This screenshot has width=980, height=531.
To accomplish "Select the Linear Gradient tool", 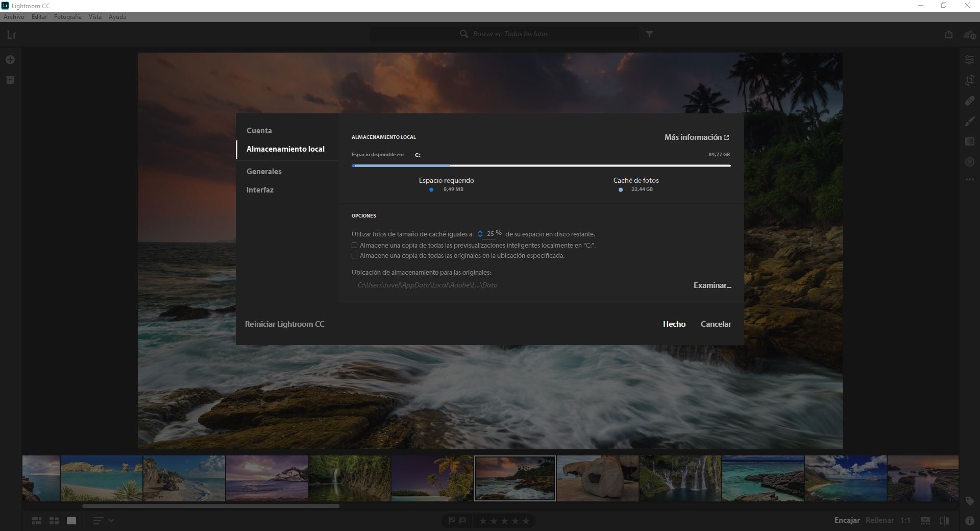I will (970, 141).
